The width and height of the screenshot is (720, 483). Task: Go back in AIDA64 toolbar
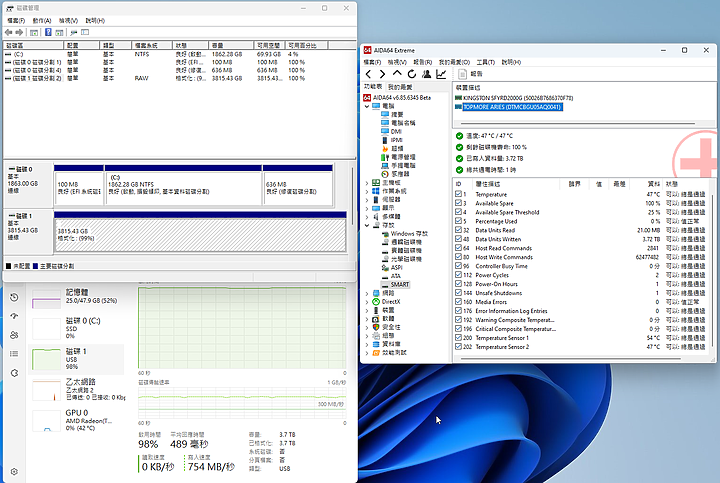(368, 74)
